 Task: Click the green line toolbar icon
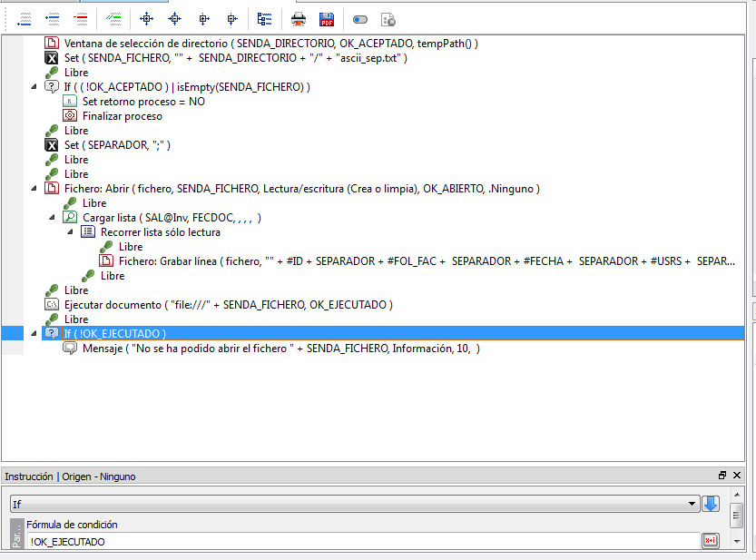click(113, 18)
